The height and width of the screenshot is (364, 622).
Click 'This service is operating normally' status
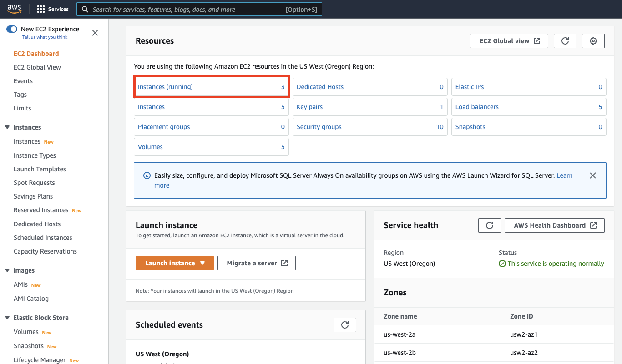(x=556, y=264)
